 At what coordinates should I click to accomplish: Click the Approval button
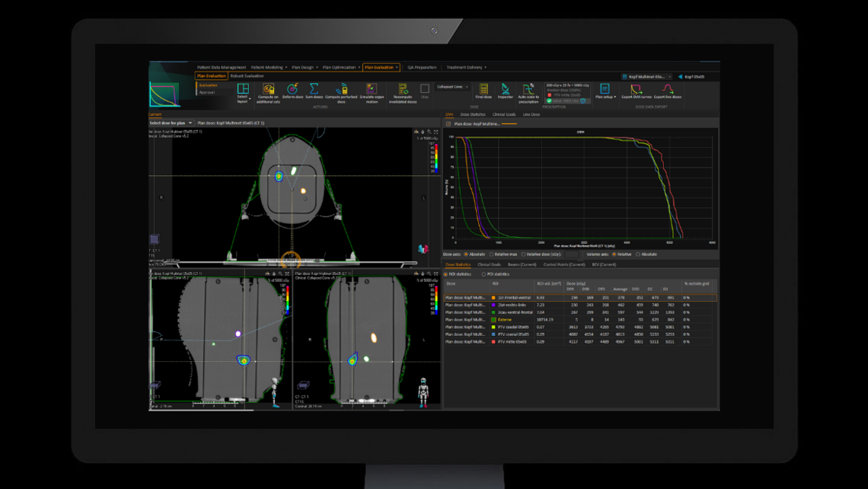tap(208, 91)
